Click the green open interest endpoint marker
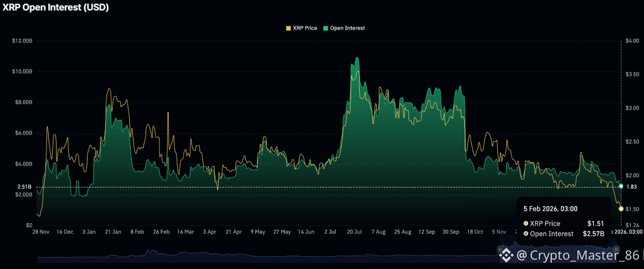Viewport: 644px width, 269px height. point(621,186)
